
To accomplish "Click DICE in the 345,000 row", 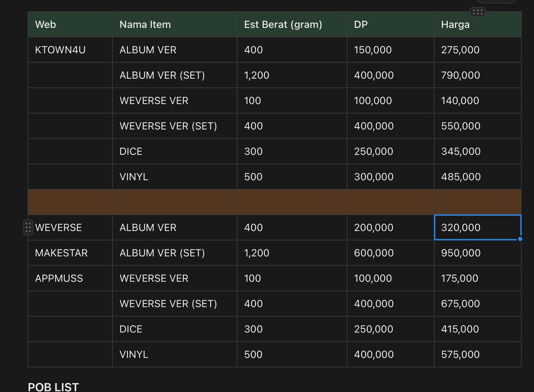I will tap(175, 151).
